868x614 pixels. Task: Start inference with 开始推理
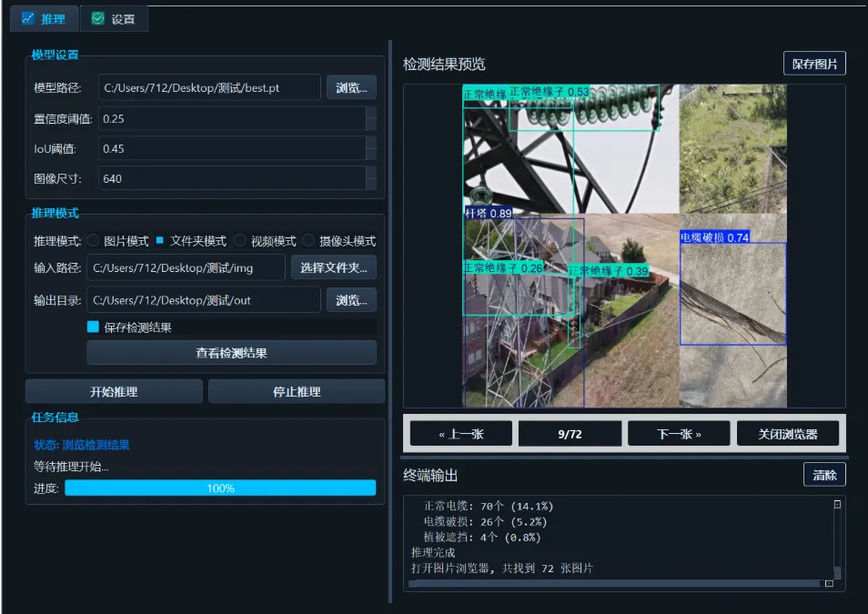tap(113, 390)
